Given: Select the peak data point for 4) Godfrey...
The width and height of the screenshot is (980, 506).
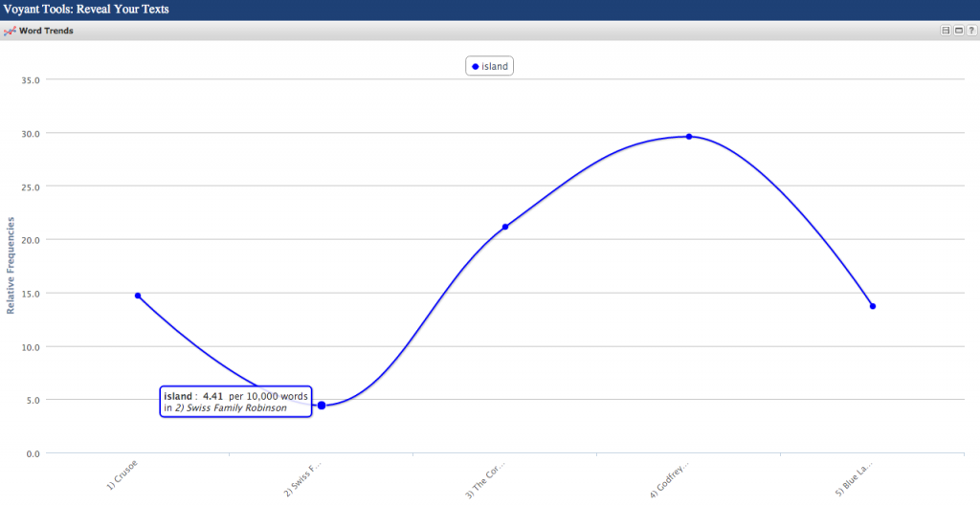Looking at the screenshot, I should click(689, 136).
